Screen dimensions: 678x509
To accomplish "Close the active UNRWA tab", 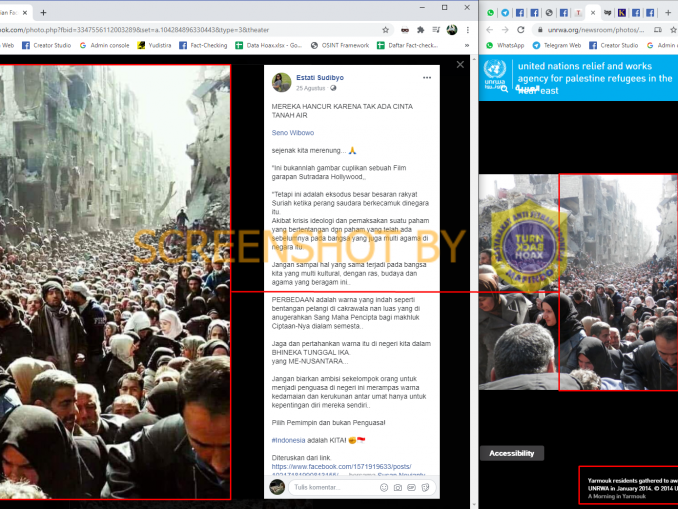I will click(x=593, y=13).
